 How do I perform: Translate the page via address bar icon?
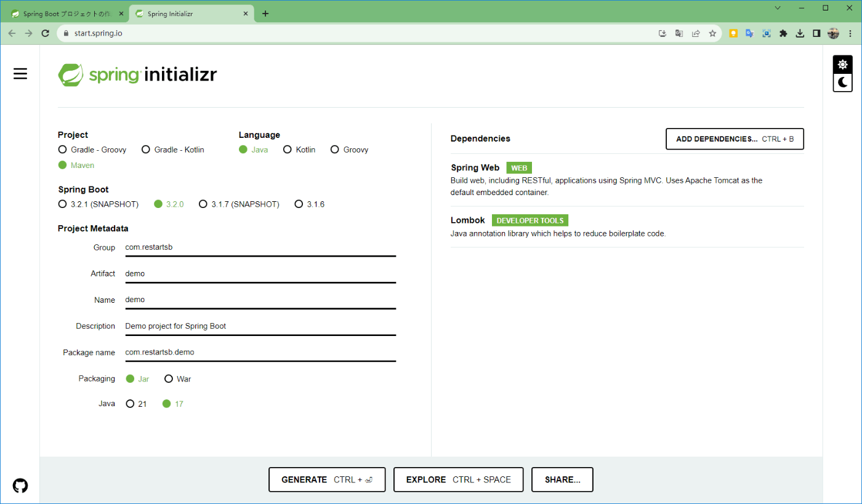pos(679,33)
